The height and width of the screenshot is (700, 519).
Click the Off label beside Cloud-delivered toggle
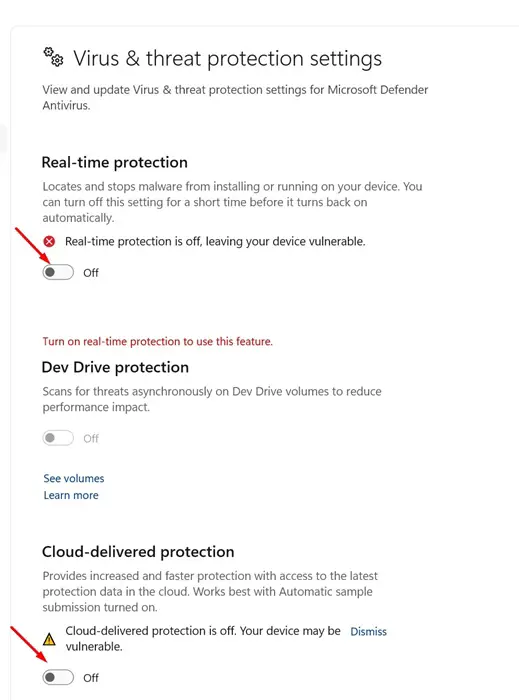click(x=91, y=678)
